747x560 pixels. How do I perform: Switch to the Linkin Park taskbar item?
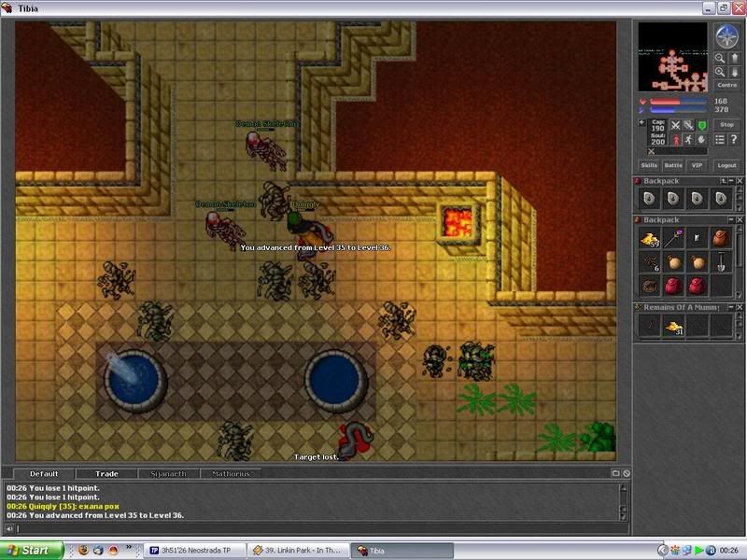tap(298, 551)
